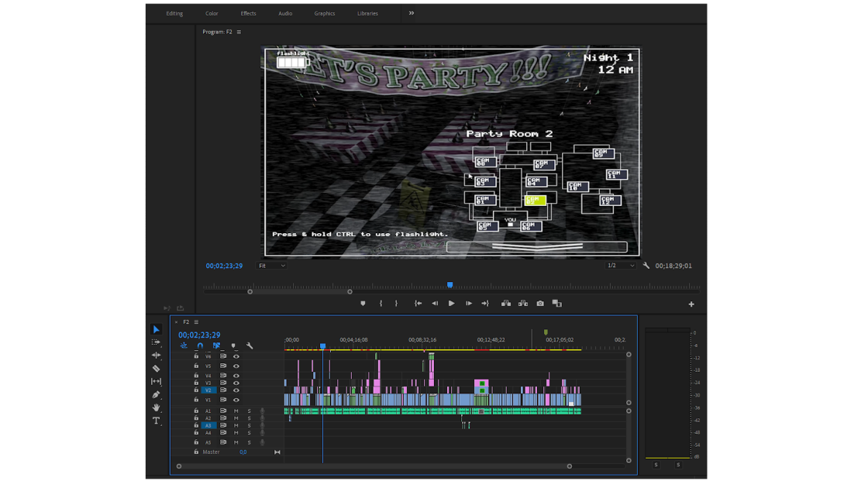Open Timeline display settings wrench
The height and width of the screenshot is (488, 868).
(x=250, y=345)
